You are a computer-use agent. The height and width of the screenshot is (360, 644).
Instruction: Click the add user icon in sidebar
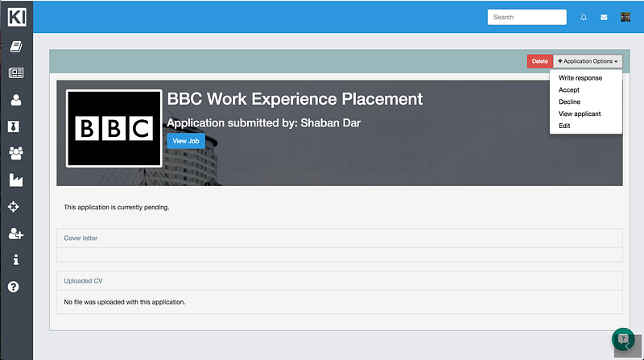[16, 234]
